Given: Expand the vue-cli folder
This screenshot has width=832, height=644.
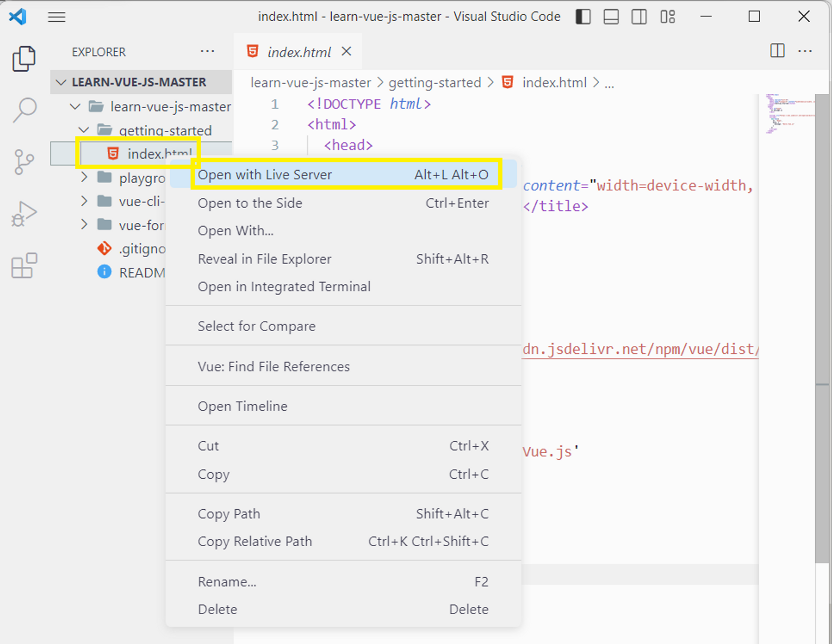Looking at the screenshot, I should point(84,201).
